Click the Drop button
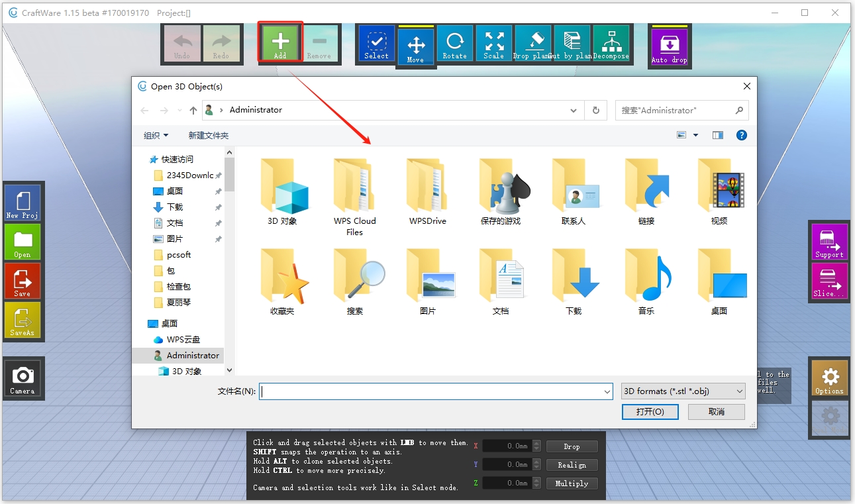Screen dimensions: 855x504 [x=572, y=446]
